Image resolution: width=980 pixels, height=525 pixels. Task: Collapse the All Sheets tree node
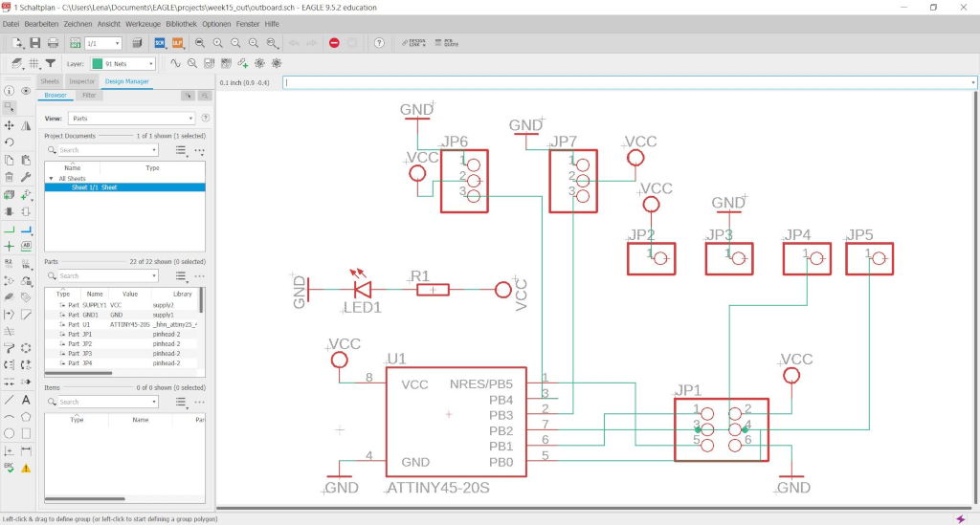click(x=52, y=179)
